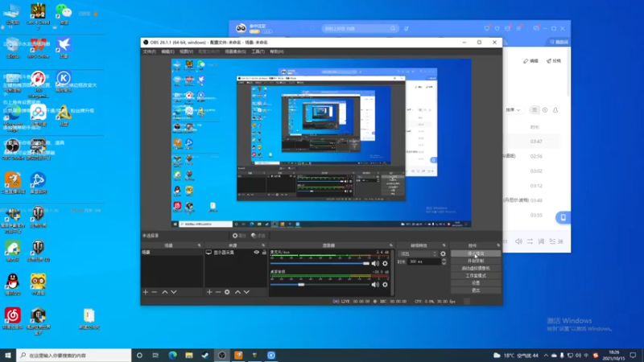
Task: Open the 排序 sort dropdown in the music player
Action: pyautogui.click(x=513, y=110)
